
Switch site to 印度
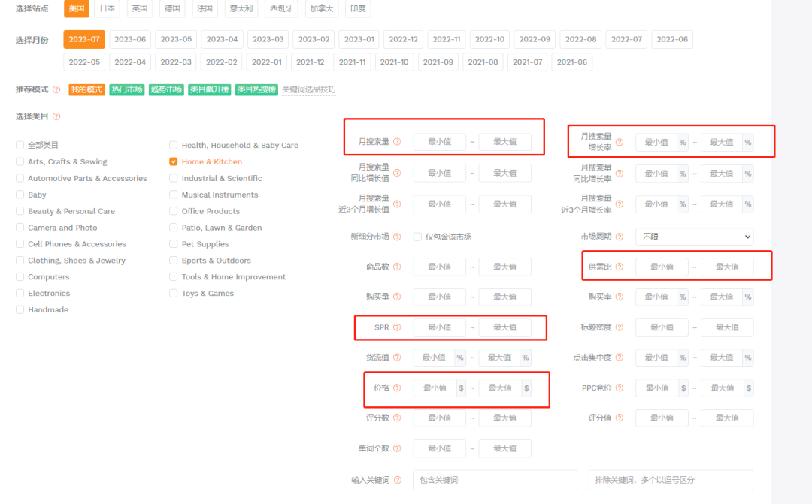(x=358, y=8)
